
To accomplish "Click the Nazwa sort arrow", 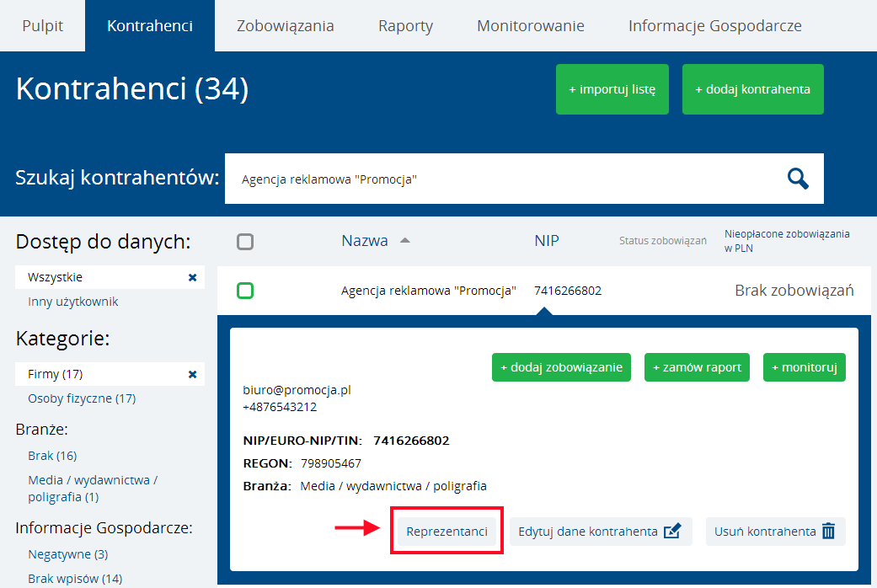I will [405, 241].
